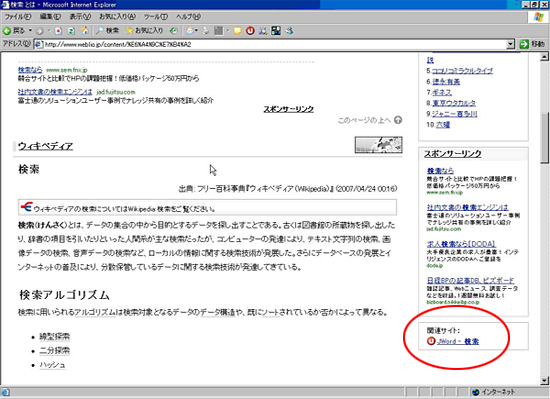
Task: Click the Back (戻る) button
Action: point(14,31)
